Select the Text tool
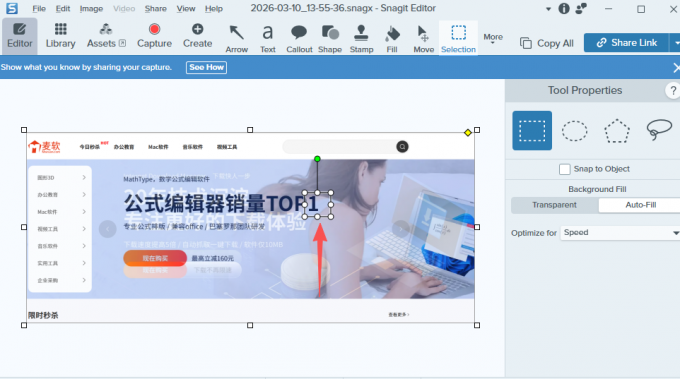Screen dimensions: 680x379 268,38
